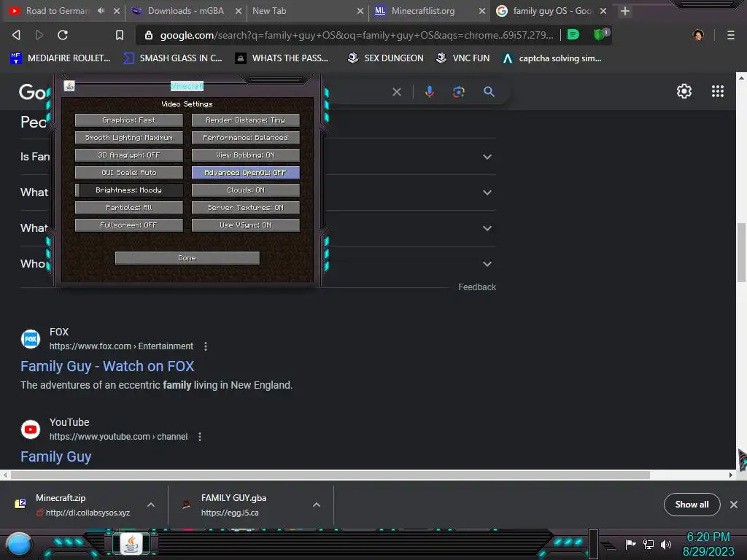
Task: Open the browser profile avatar
Action: tap(698, 35)
